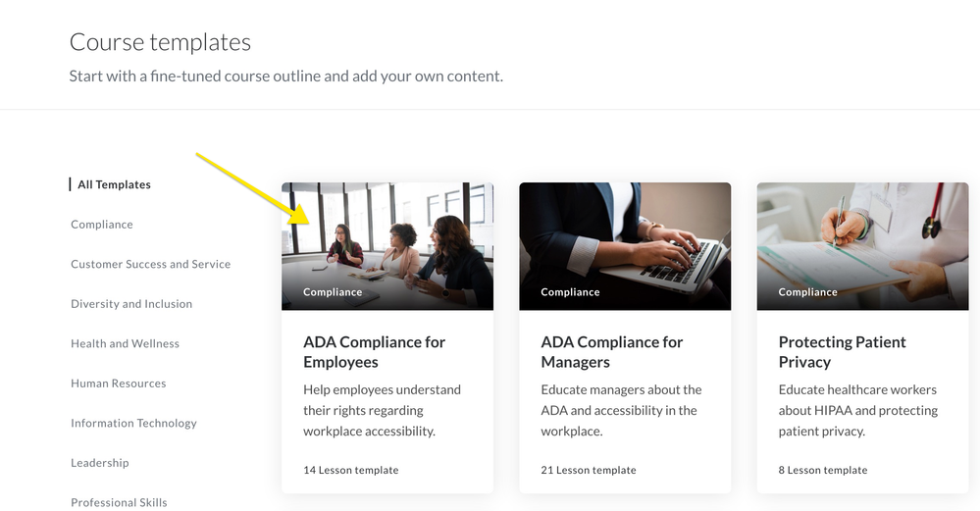This screenshot has height=511, width=980.
Task: Select Health and Wellness category
Action: point(125,343)
